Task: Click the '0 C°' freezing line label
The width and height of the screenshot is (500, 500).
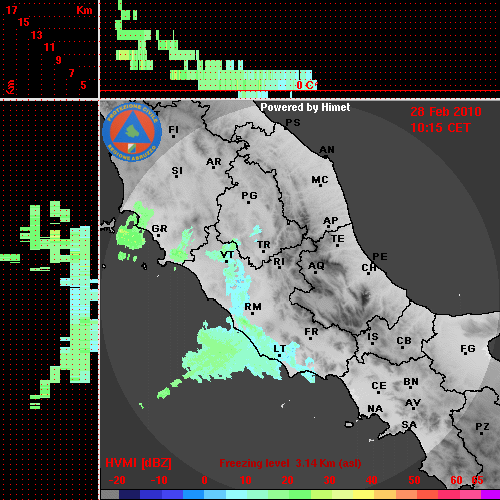Action: click(x=306, y=85)
